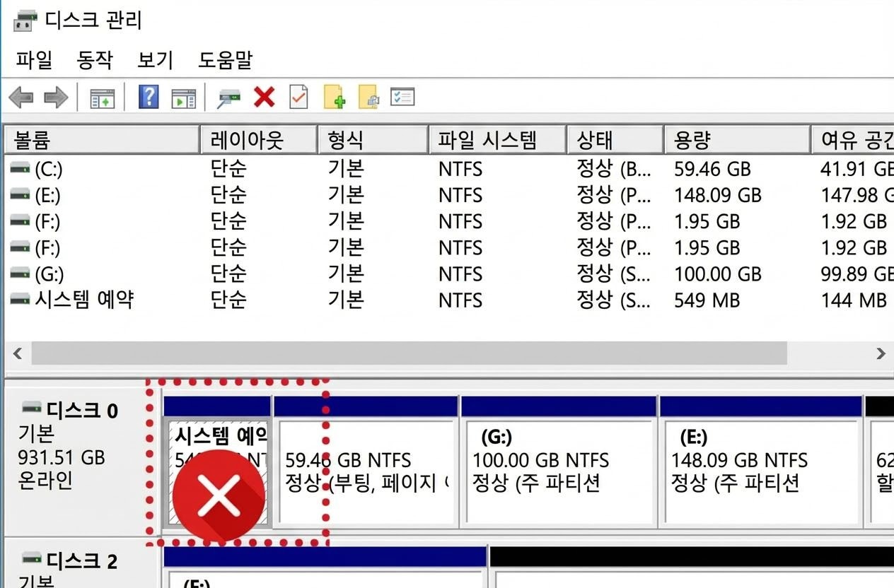This screenshot has width=894, height=588.
Task: Toggle the console tree pane icon
Action: (x=101, y=97)
